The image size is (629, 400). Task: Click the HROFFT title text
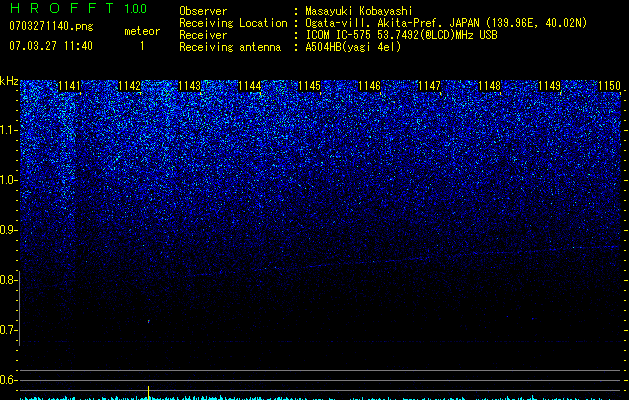(62, 8)
